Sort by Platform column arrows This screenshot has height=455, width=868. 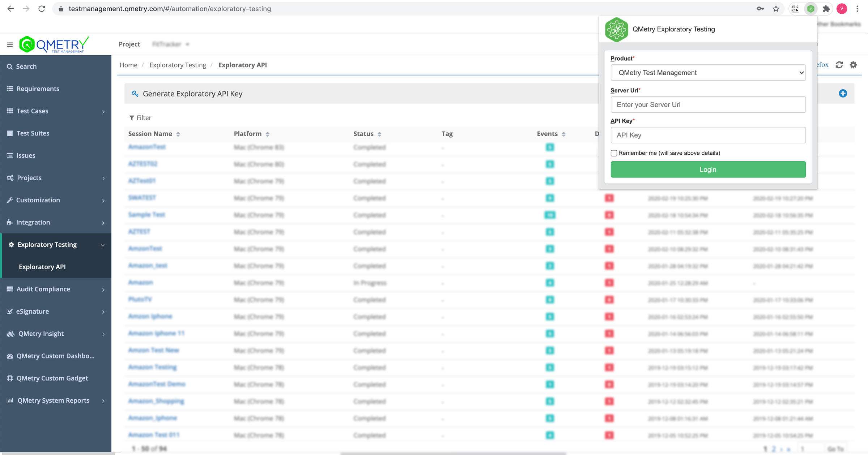(267, 134)
